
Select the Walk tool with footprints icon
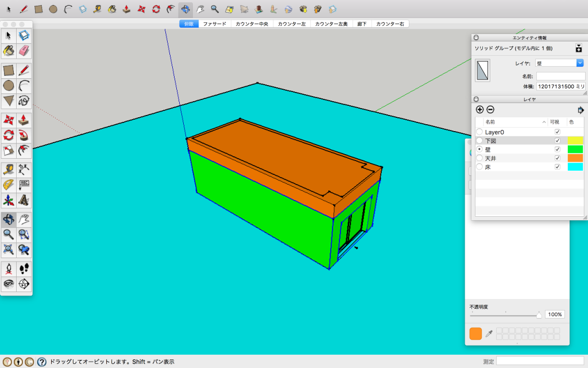pos(24,269)
